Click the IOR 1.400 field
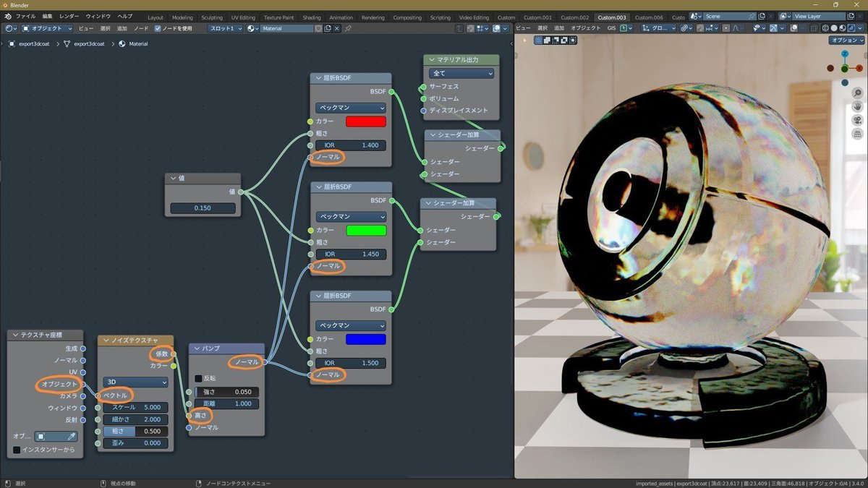 [351, 145]
